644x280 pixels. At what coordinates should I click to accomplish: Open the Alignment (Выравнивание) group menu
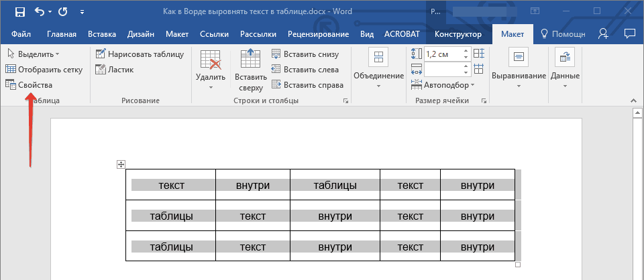[x=519, y=70]
